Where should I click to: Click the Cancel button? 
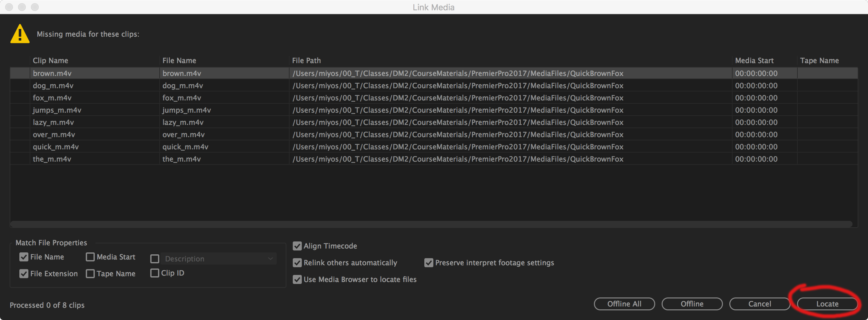click(x=760, y=304)
